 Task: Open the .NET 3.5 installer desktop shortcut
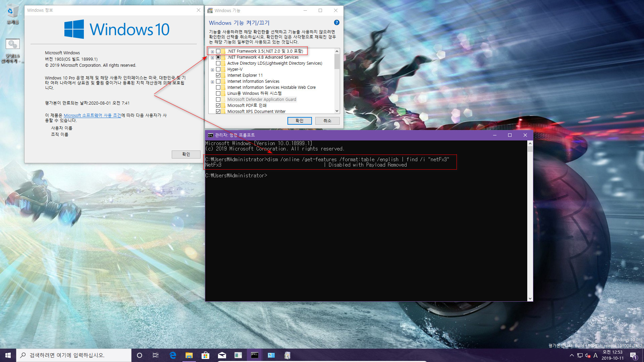click(12, 51)
